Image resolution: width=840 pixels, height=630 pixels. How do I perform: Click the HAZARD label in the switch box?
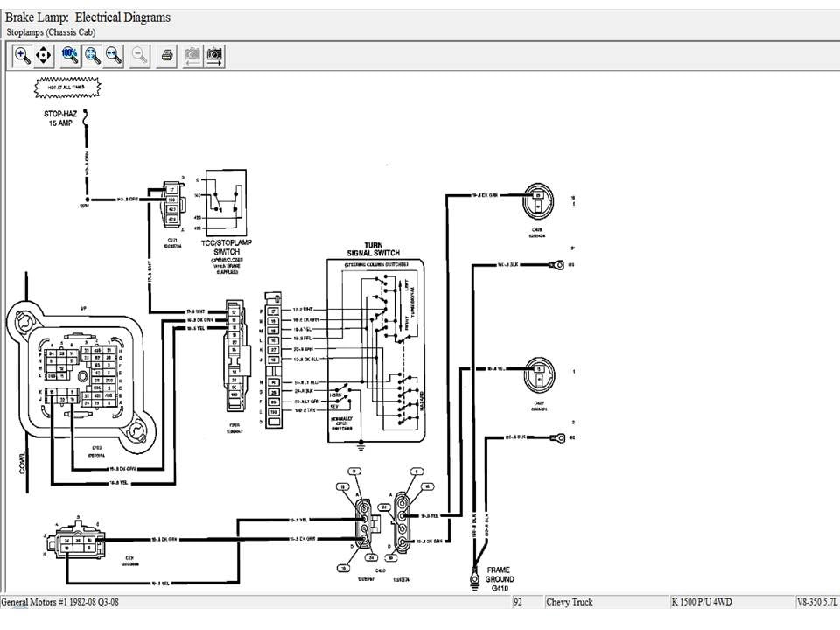click(422, 402)
